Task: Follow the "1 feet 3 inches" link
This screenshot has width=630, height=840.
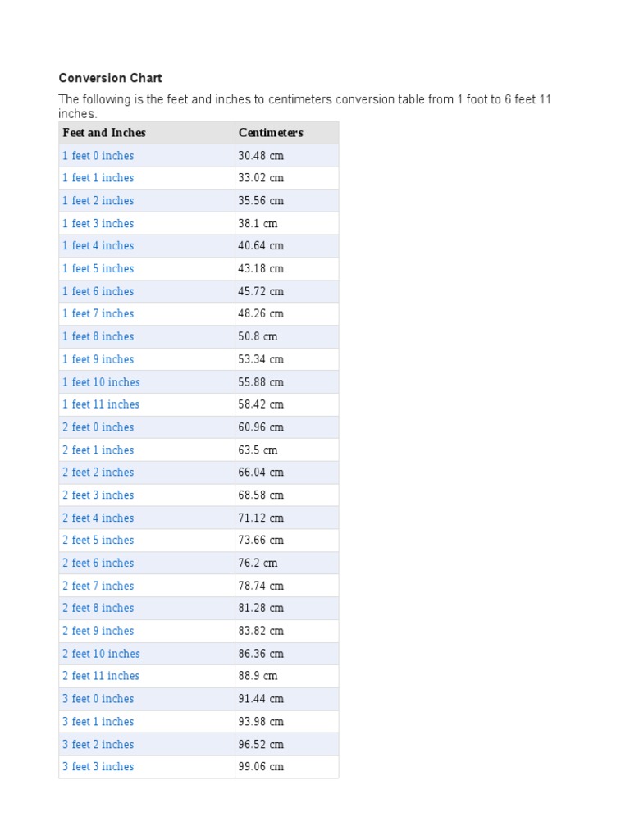Action: pos(98,224)
